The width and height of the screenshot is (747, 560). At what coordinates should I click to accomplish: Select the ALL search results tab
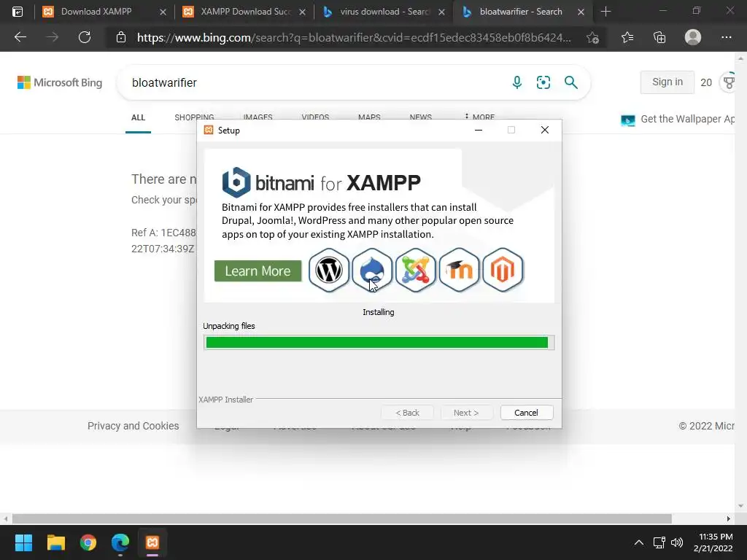tap(138, 117)
